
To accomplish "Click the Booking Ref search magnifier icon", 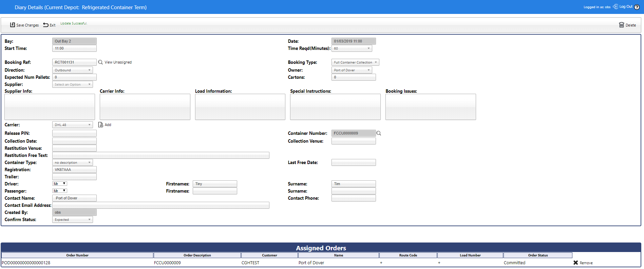I will pos(100,62).
